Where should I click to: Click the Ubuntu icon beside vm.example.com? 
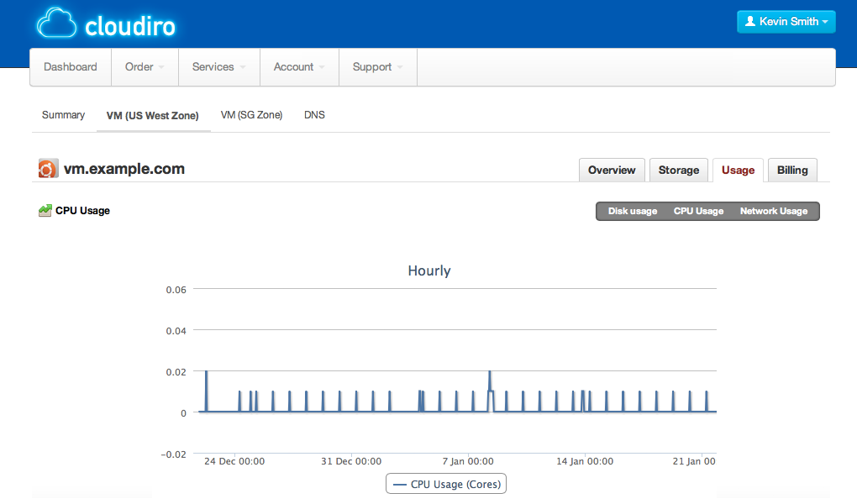[48, 169]
